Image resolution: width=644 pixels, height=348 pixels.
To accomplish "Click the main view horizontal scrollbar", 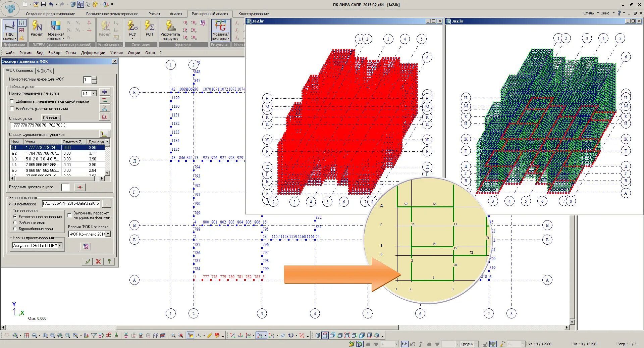I will click(257, 327).
